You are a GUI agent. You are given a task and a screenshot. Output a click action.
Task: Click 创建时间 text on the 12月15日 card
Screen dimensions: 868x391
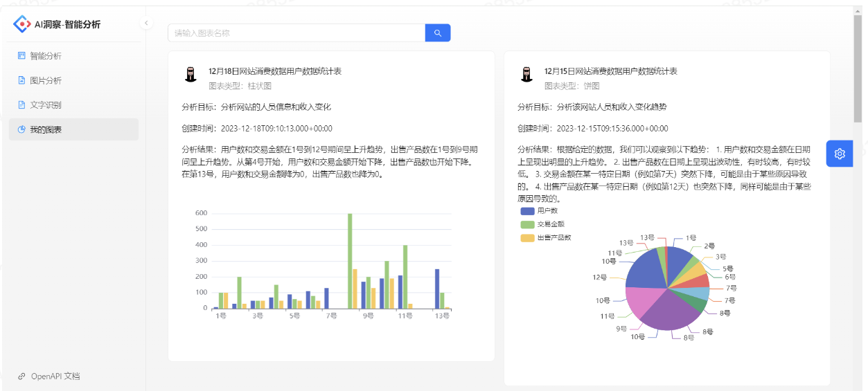593,129
